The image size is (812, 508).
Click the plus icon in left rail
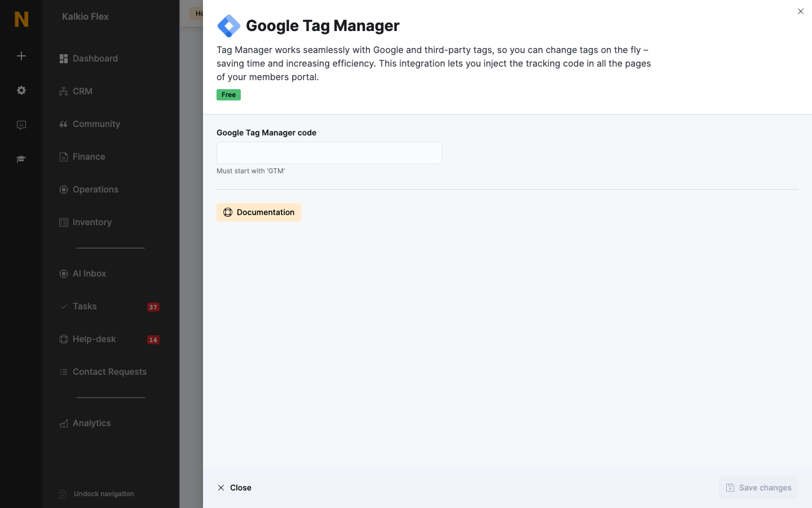point(21,56)
